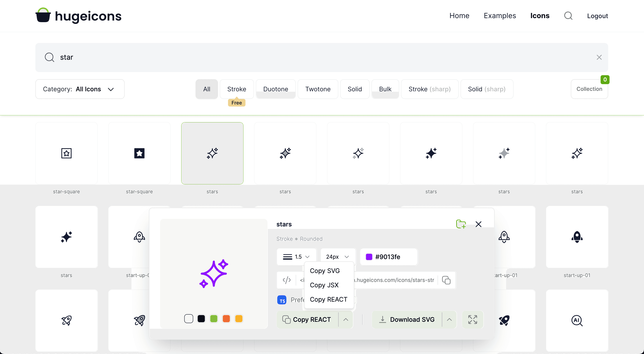Click the green 0 collection count badge
Image resolution: width=644 pixels, height=354 pixels.
(605, 79)
